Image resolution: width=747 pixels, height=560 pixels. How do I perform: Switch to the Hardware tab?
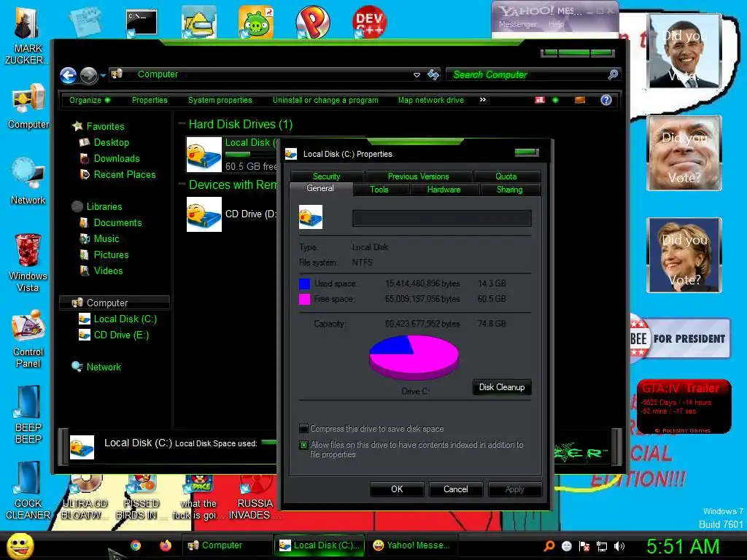pyautogui.click(x=444, y=190)
